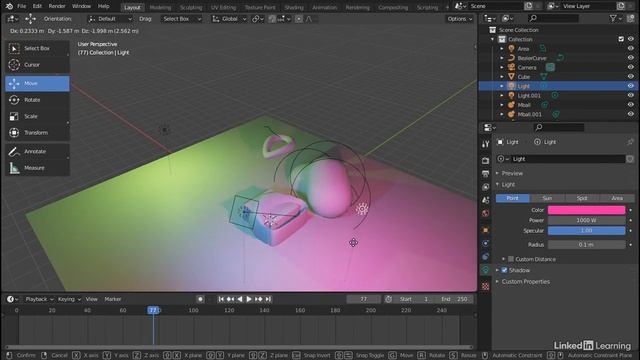This screenshot has width=640, height=360.
Task: Open the pink light Color swatch
Action: click(586, 210)
